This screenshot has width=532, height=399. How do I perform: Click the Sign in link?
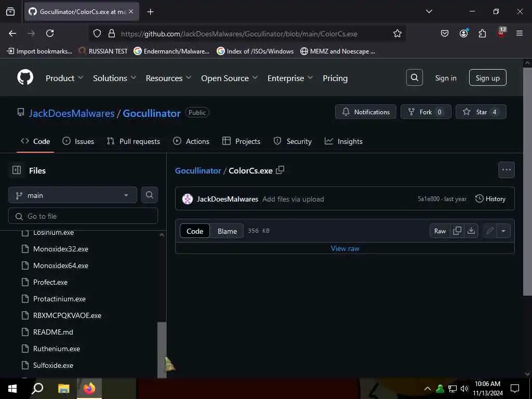tap(445, 78)
